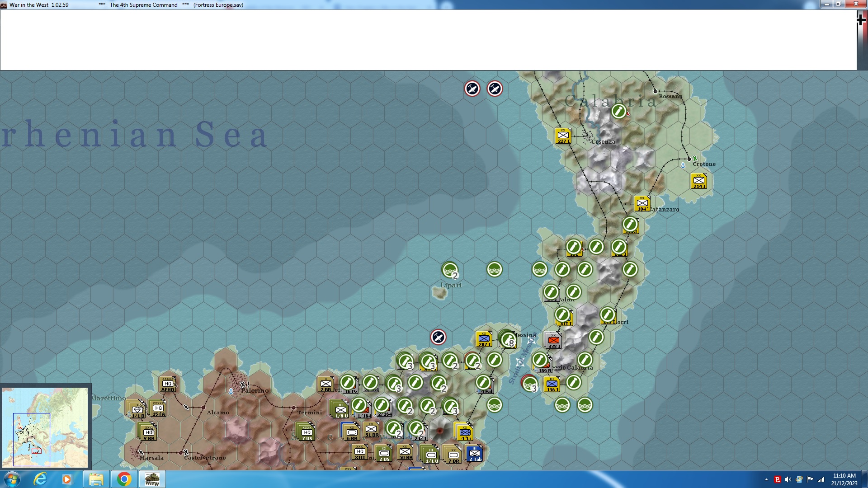
Task: Click the 104 unit beside Catanzaro
Action: (642, 204)
